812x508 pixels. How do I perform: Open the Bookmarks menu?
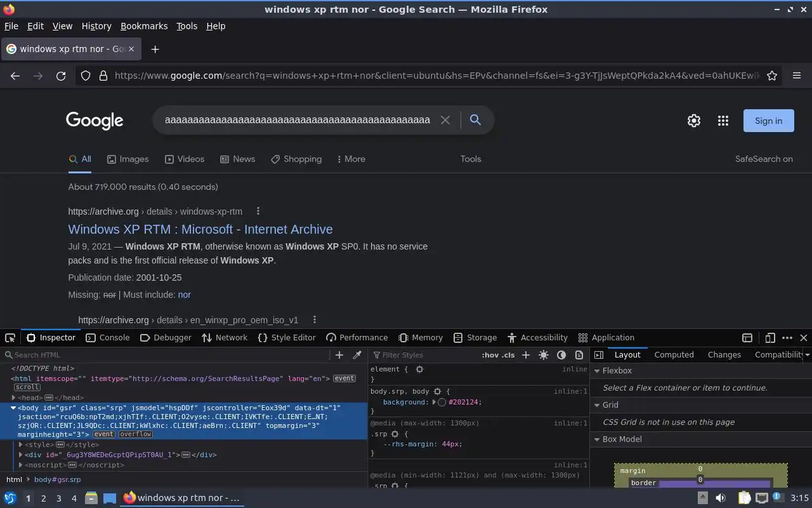[x=144, y=26]
